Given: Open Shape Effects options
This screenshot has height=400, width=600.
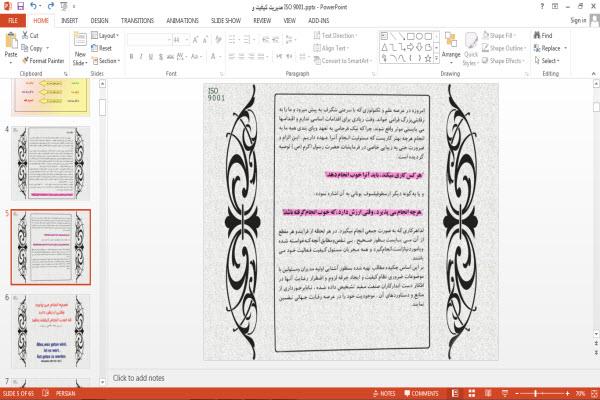Looking at the screenshot, I should [504, 60].
